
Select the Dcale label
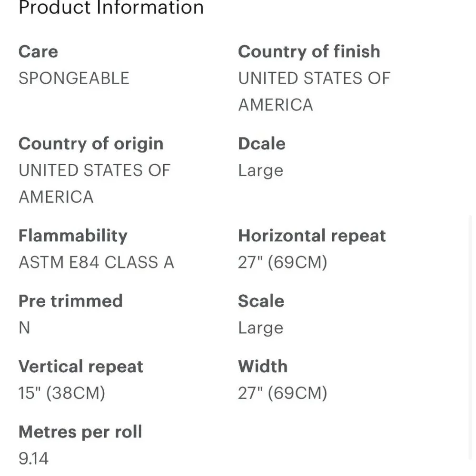(x=262, y=144)
